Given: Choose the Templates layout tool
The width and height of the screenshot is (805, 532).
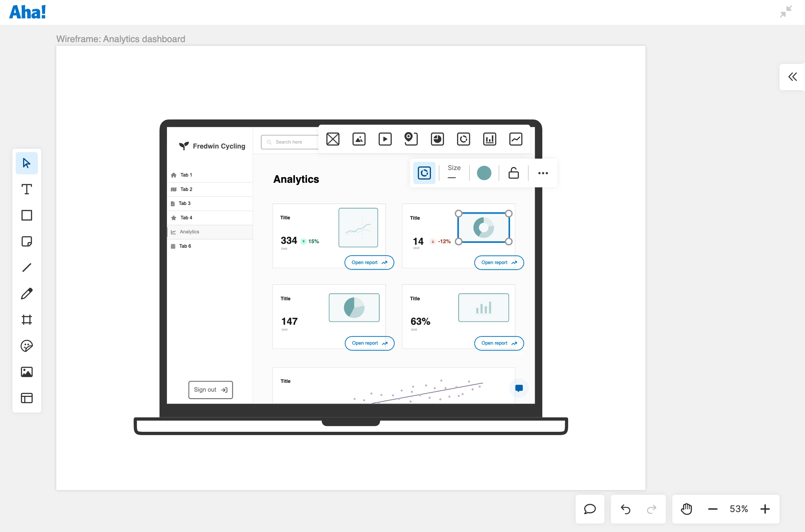Looking at the screenshot, I should [26, 398].
